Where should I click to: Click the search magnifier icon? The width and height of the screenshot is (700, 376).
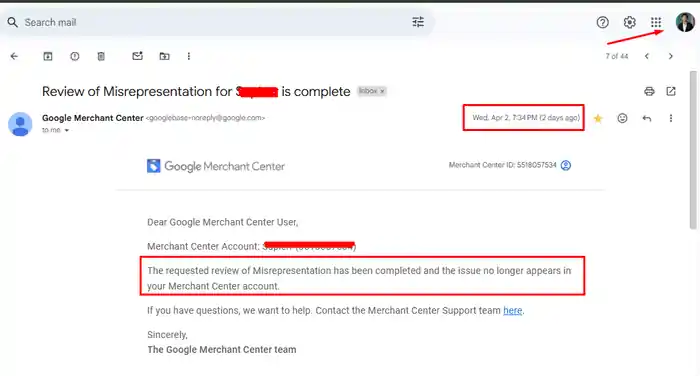[12, 22]
